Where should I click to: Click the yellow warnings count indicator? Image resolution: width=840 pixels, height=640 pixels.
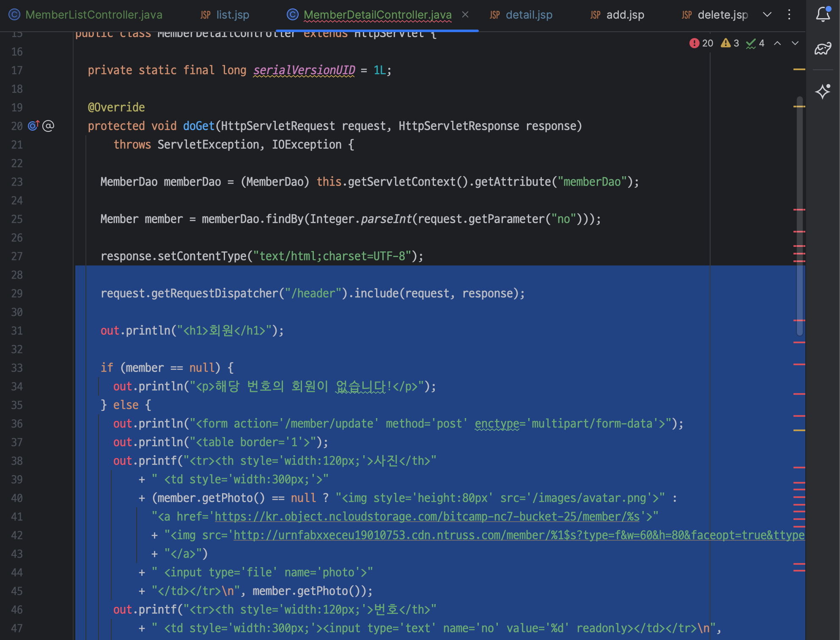click(730, 43)
